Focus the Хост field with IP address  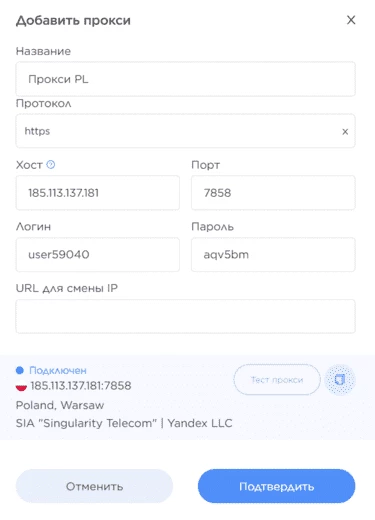click(x=98, y=193)
